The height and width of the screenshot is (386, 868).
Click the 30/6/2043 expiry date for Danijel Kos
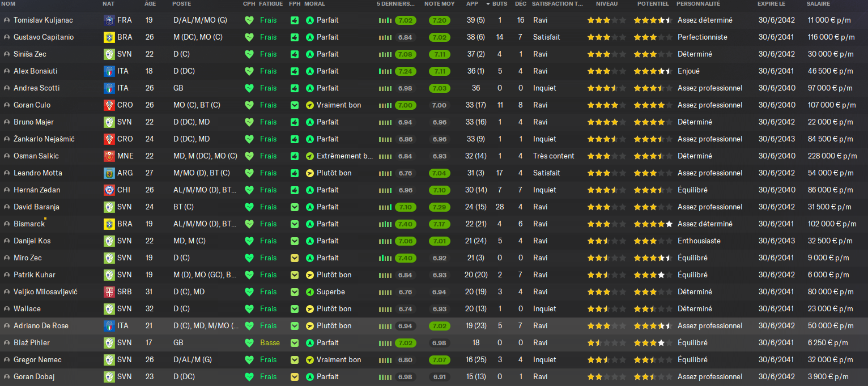pyautogui.click(x=777, y=241)
